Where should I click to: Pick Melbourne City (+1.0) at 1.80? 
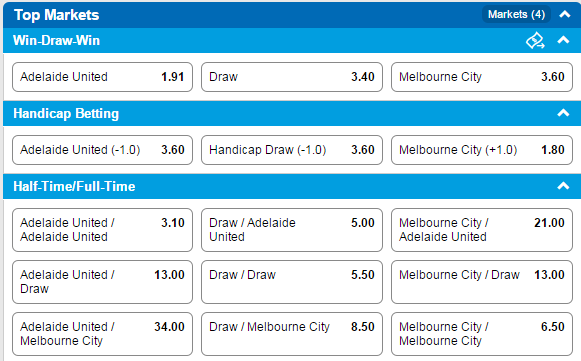point(482,150)
